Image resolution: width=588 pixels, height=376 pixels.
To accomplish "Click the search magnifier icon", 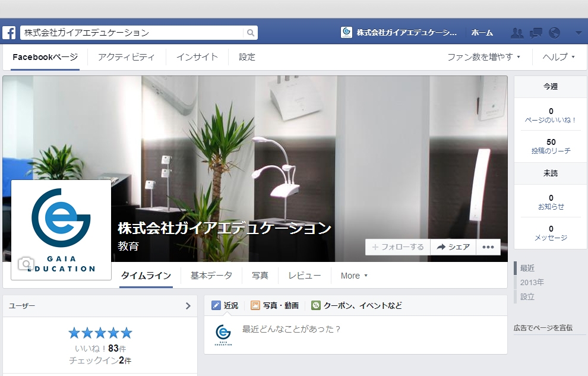I will coord(251,33).
